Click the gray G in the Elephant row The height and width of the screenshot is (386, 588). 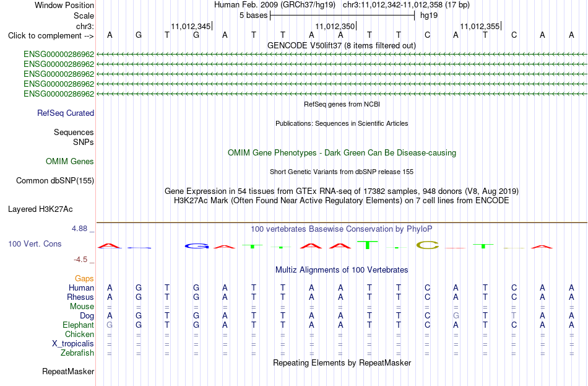110,325
